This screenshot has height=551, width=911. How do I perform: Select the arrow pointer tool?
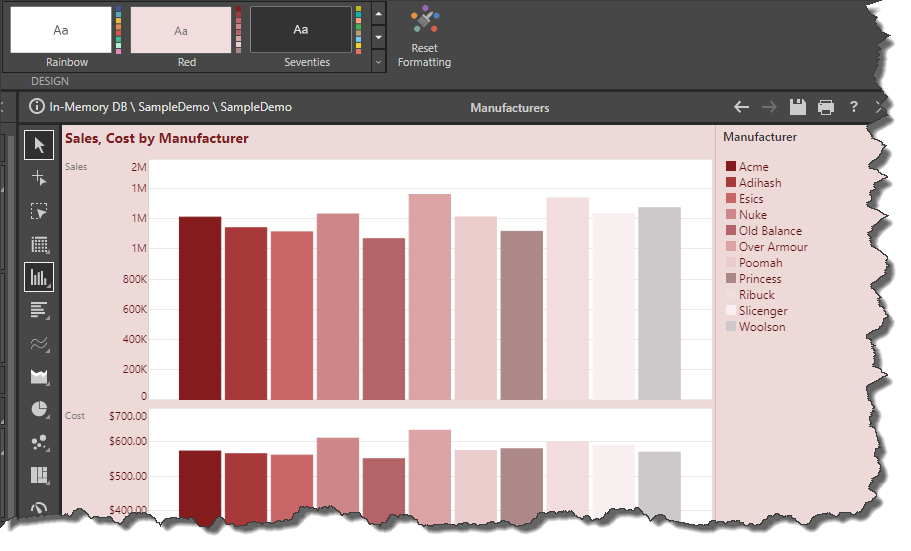coord(39,145)
